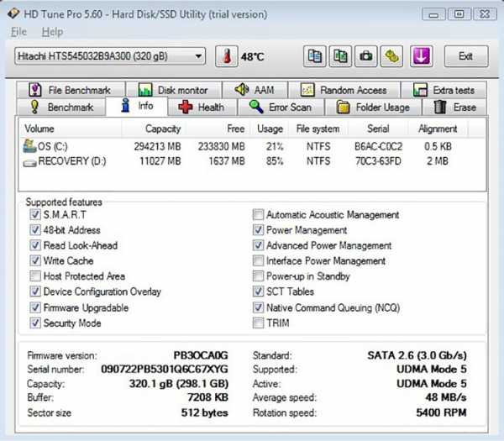
Task: Click the 70C3-63FD serial value
Action: 378,160
